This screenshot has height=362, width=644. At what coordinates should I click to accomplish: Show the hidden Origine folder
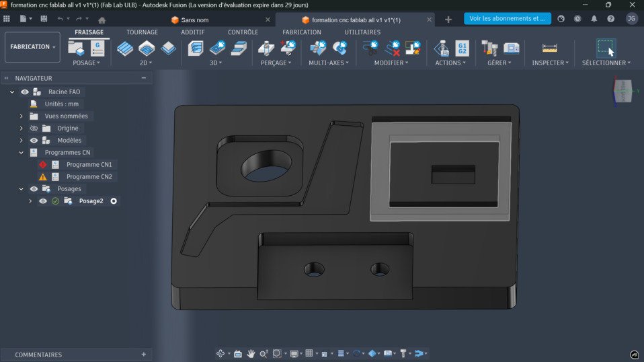pos(34,129)
